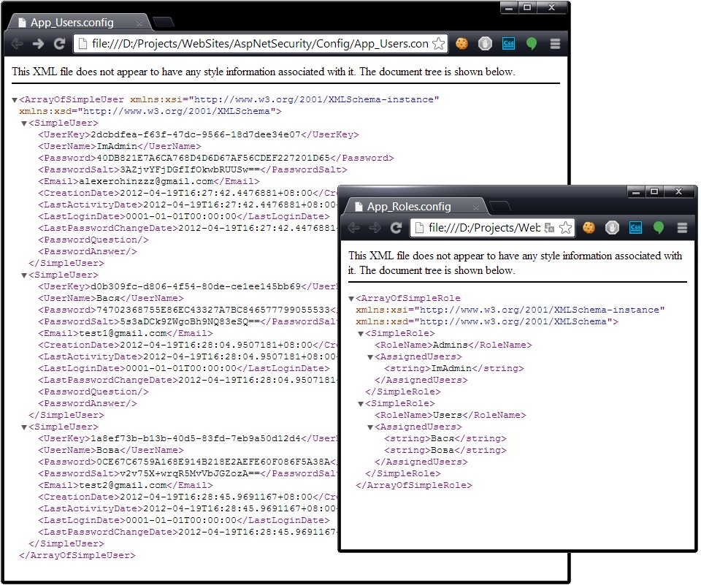Click back arrow in App_Users.config window
701x588 pixels.
17,44
